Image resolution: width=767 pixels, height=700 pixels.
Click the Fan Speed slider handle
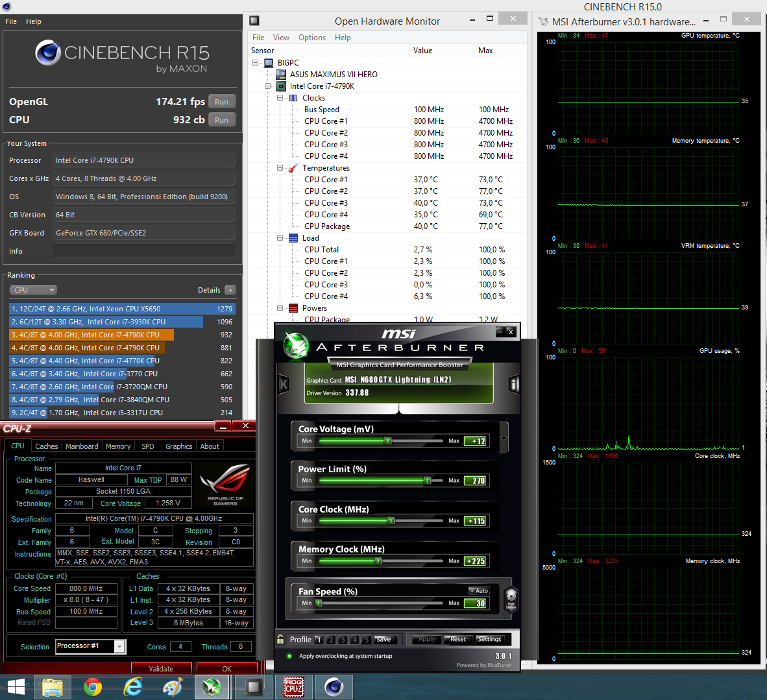[319, 603]
